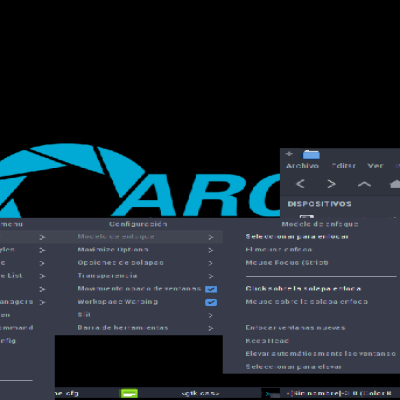The image size is (400, 400).
Task: Toggle the Workspace Warping checkbox
Action: click(x=211, y=302)
